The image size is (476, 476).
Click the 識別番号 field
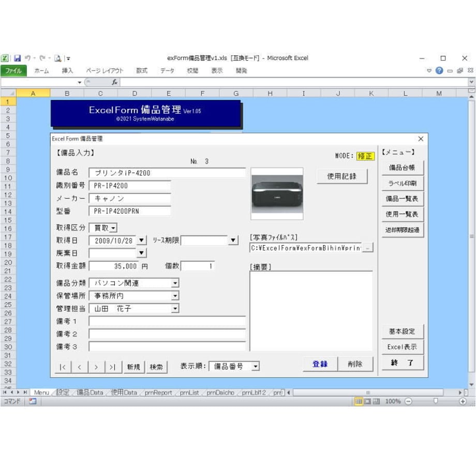(130, 186)
